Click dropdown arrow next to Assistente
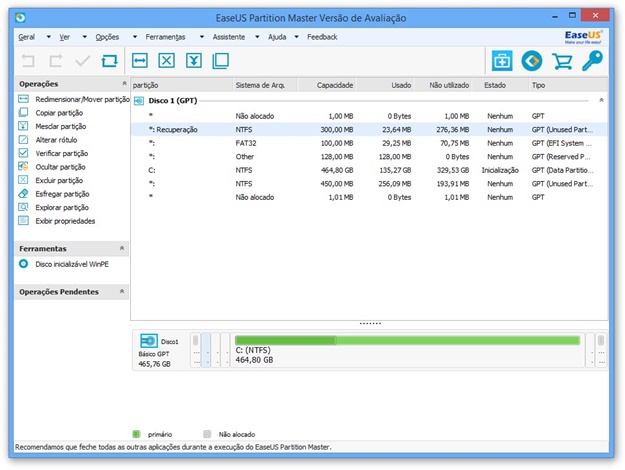The width and height of the screenshot is (625, 470). pyautogui.click(x=257, y=37)
